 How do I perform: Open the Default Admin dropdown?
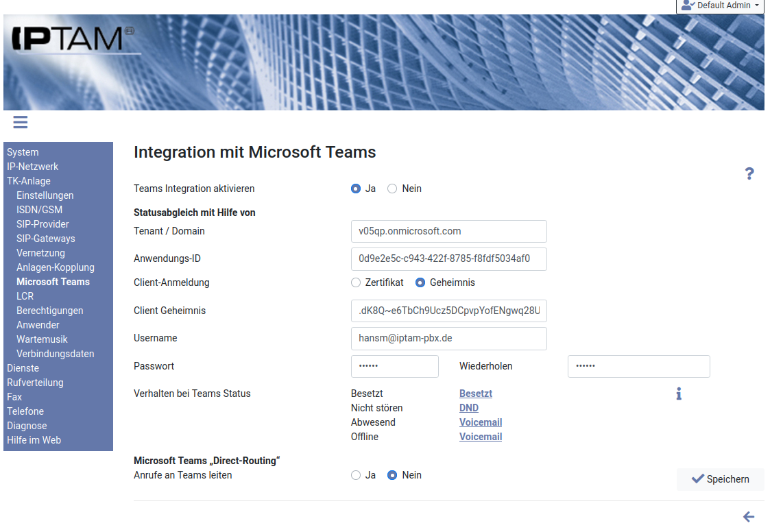point(721,5)
